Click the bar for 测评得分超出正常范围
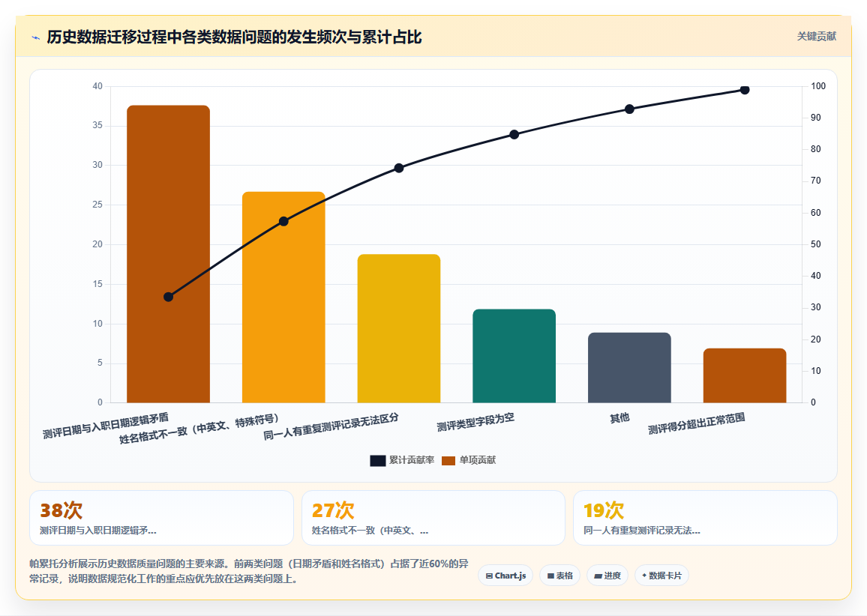Screen dimensions: 867x616 pos(745,375)
